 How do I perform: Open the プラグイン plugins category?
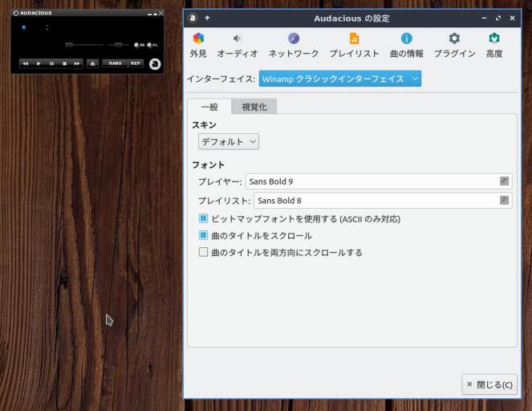click(455, 45)
